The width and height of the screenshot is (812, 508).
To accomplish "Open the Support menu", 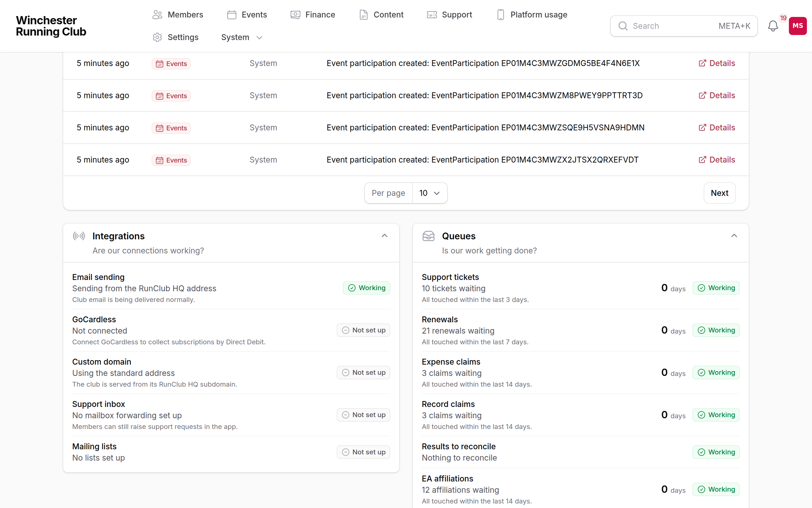I will 449,15.
